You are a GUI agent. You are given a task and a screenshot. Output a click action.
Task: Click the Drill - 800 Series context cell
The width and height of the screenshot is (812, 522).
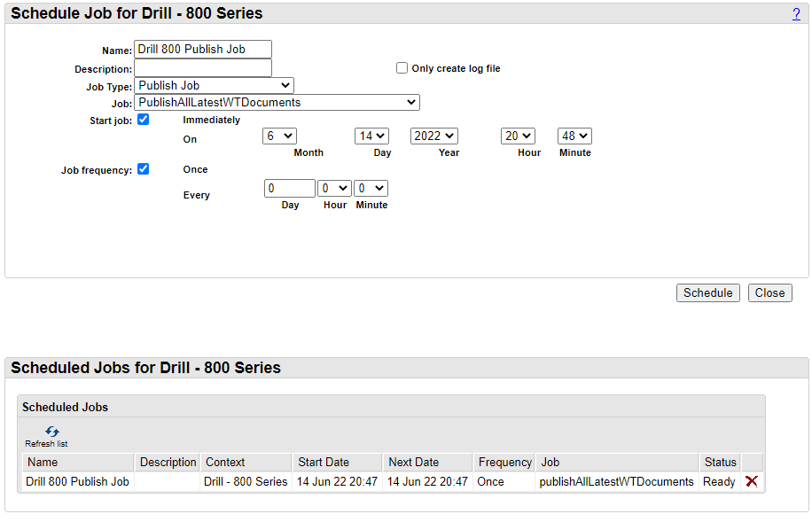[246, 481]
